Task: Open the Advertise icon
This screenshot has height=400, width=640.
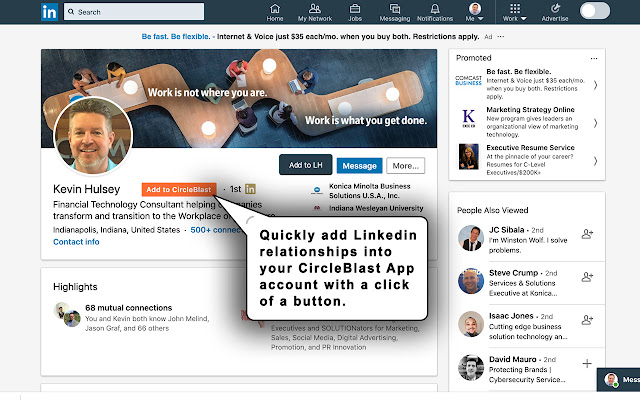Action: point(555,13)
